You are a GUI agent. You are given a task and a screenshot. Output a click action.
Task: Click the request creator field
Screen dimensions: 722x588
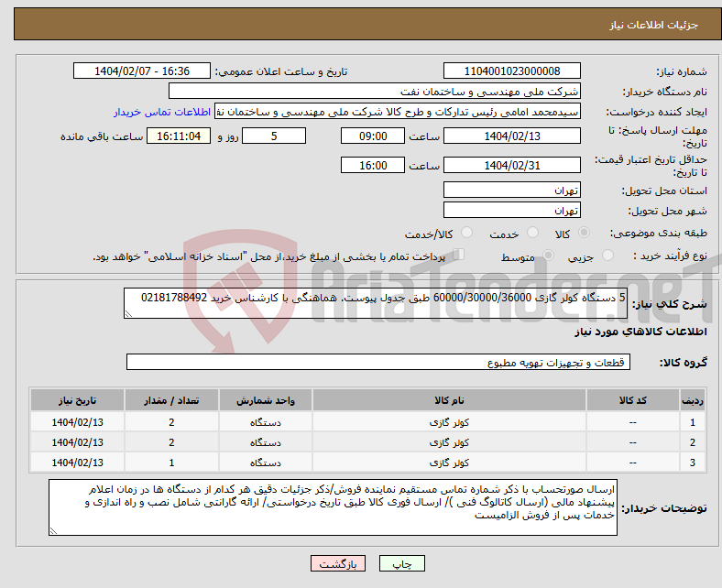click(398, 112)
